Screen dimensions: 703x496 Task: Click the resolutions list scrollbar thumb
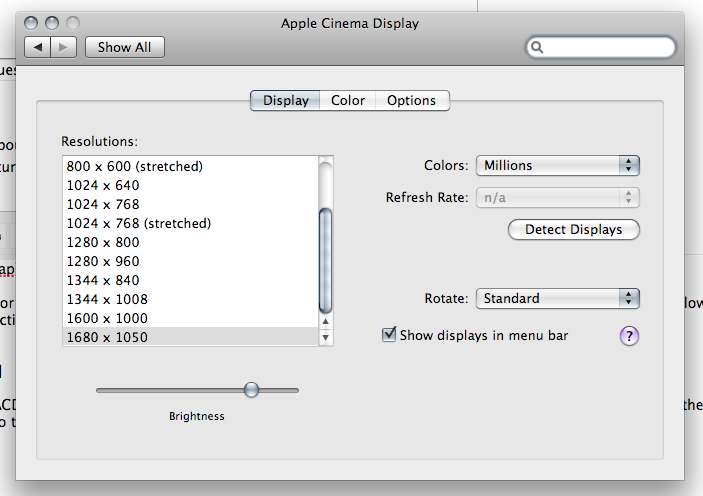click(x=325, y=261)
